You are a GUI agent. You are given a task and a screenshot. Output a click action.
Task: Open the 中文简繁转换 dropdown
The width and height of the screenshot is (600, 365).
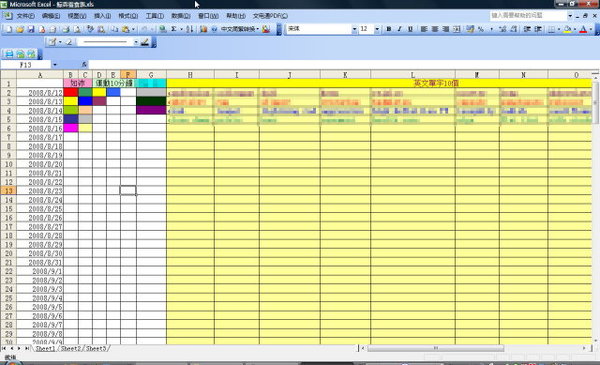pos(240,29)
